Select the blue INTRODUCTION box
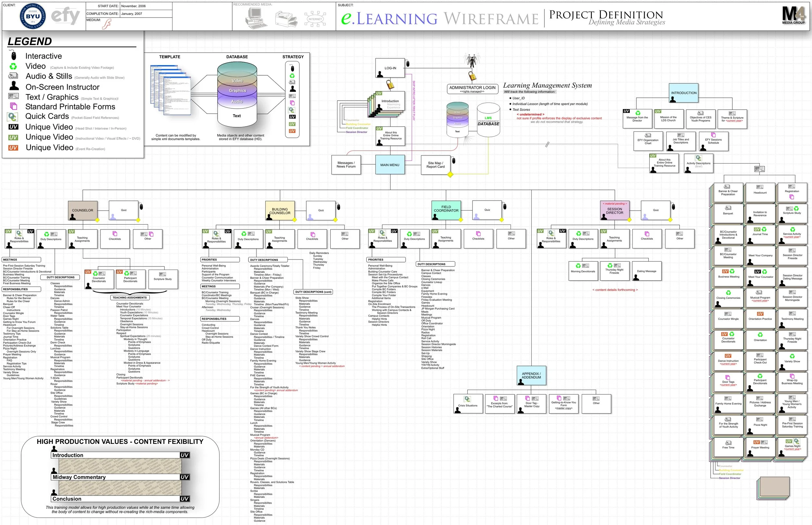Image resolution: width=812 pixels, height=525 pixels. 683,93
